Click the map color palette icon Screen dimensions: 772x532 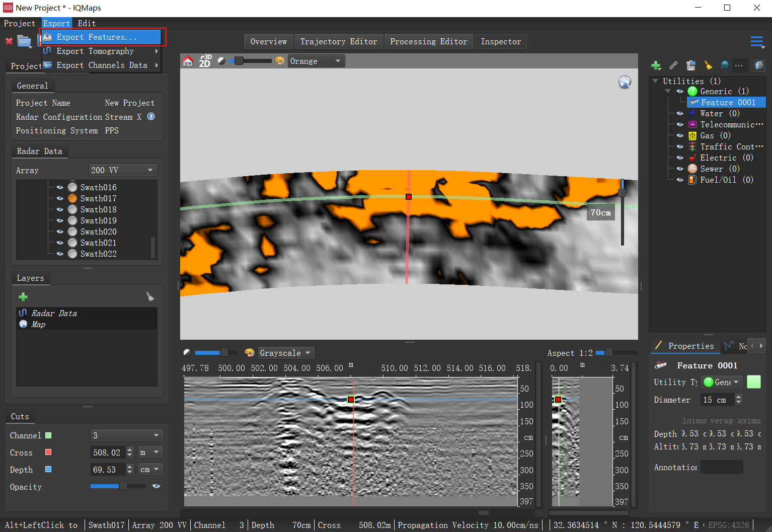pos(280,61)
